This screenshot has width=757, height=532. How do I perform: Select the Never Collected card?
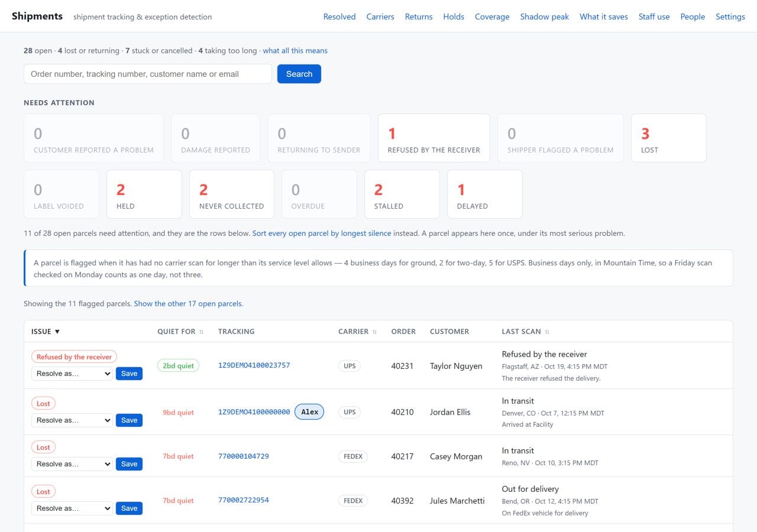232,194
